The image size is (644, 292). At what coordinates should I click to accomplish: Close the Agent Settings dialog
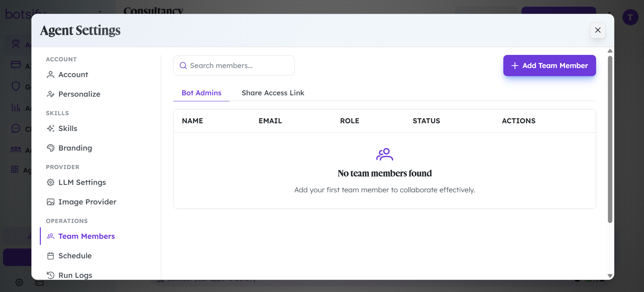[598, 30]
